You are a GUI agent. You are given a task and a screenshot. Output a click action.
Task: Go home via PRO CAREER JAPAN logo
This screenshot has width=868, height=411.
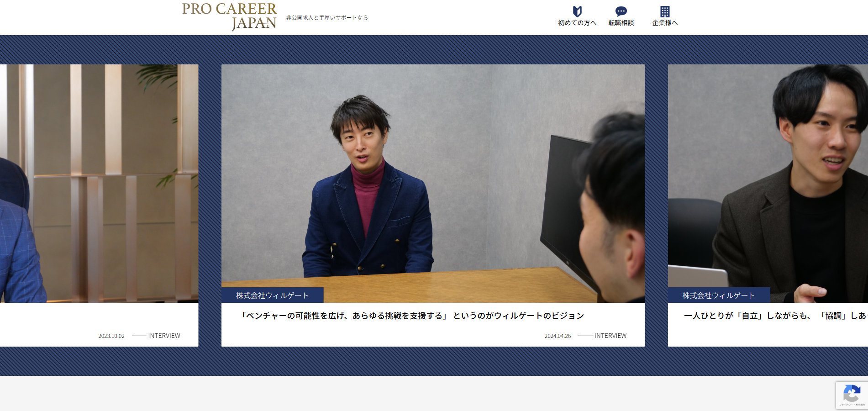coord(229,16)
